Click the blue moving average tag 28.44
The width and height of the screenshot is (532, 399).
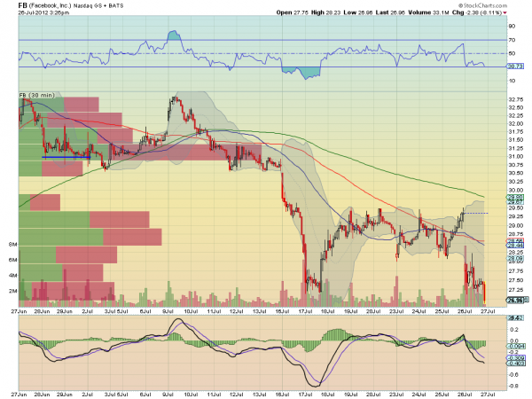(x=515, y=245)
